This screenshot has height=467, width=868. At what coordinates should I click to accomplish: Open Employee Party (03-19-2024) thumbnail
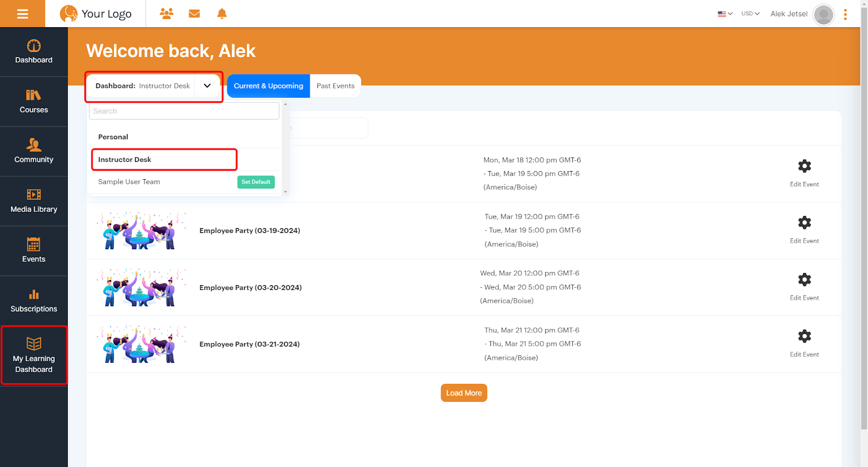point(142,231)
